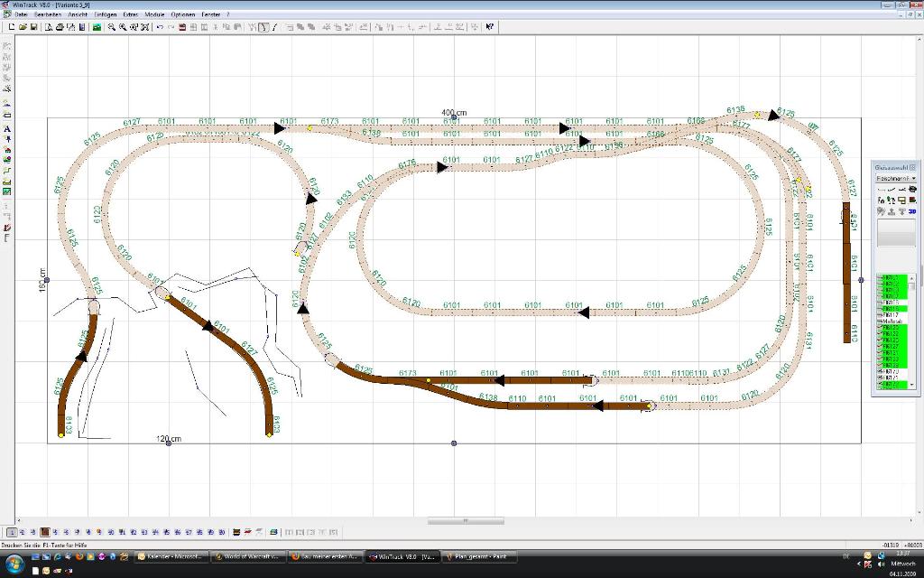The width and height of the screenshot is (924, 578).
Task: Select the Maßstab entry in the track list
Action: [x=892, y=322]
